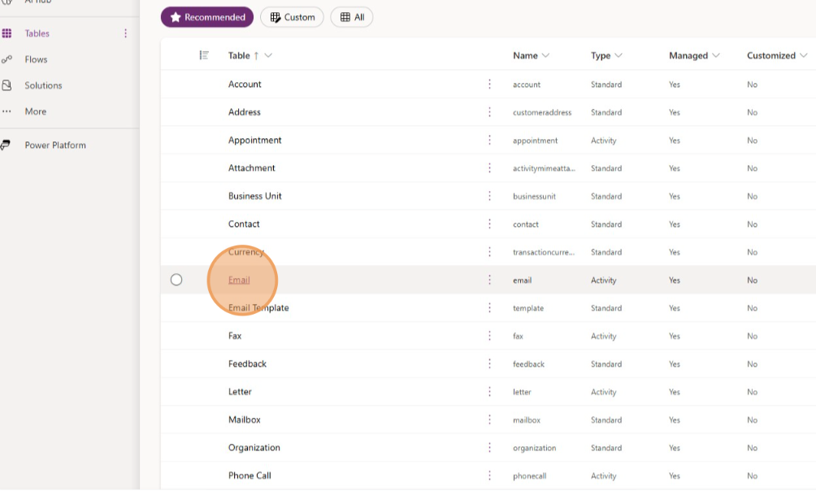Click the Custom table-edit icon
816x504 pixels.
click(x=276, y=17)
